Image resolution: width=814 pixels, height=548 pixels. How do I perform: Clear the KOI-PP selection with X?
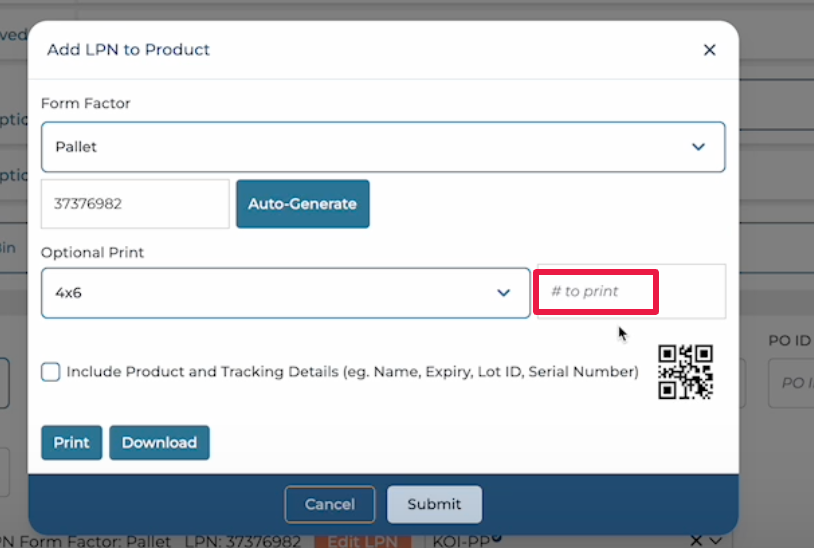click(x=696, y=541)
